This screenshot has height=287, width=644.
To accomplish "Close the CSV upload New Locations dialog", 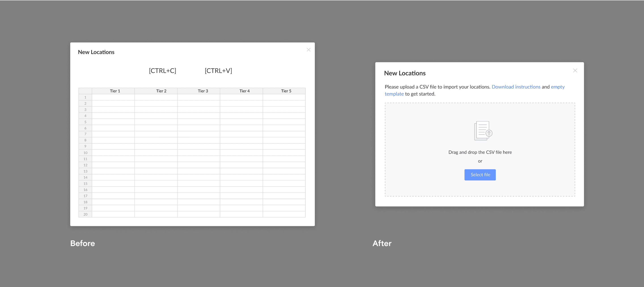I will pyautogui.click(x=575, y=70).
